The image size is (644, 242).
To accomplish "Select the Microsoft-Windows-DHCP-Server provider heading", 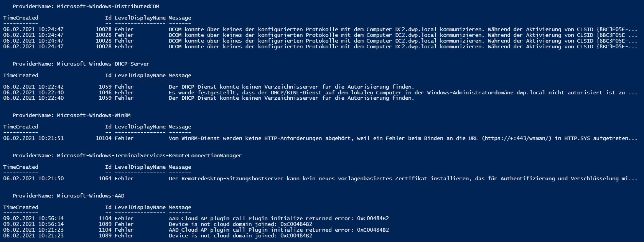I will [81, 64].
